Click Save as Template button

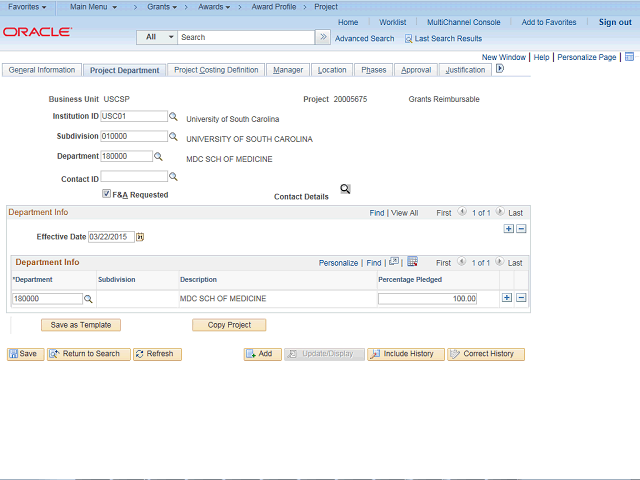[81, 325]
